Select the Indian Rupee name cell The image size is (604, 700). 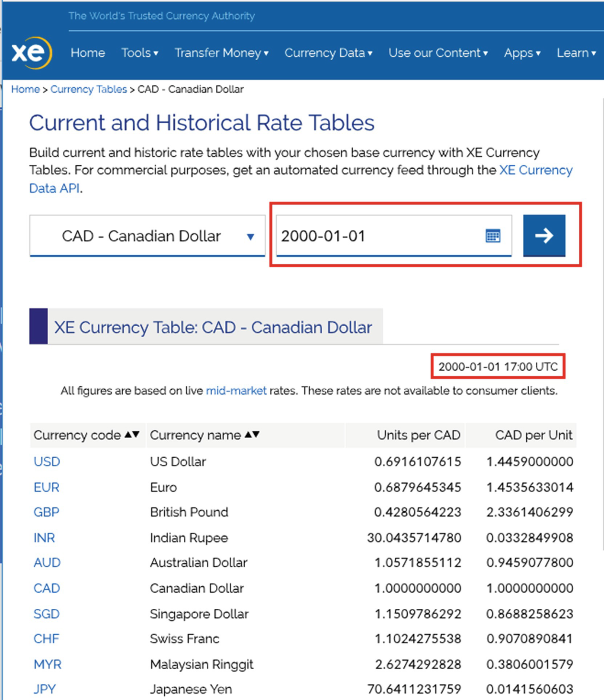(189, 538)
